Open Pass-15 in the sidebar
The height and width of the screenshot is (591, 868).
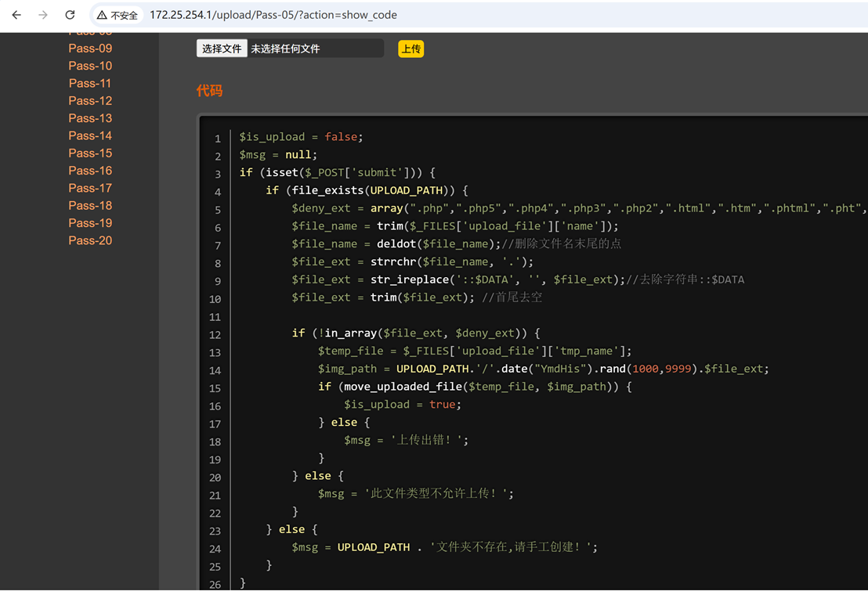pos(90,153)
